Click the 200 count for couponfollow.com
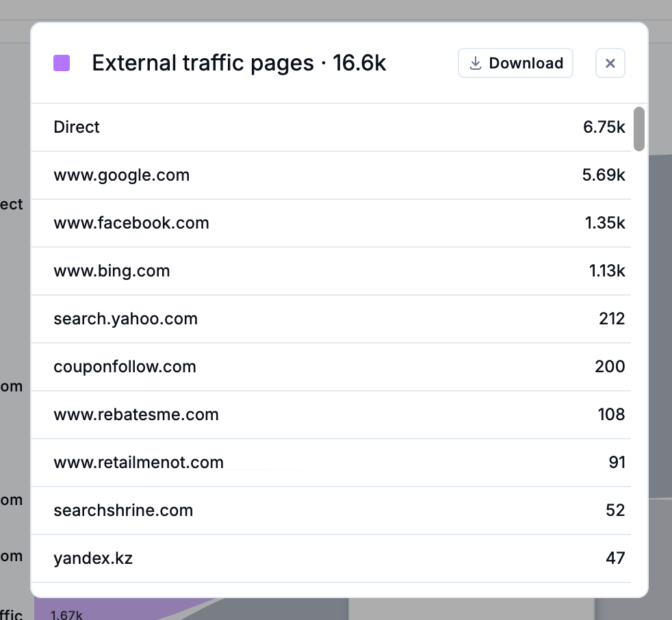Screen dimensions: 672x620 click(610, 367)
